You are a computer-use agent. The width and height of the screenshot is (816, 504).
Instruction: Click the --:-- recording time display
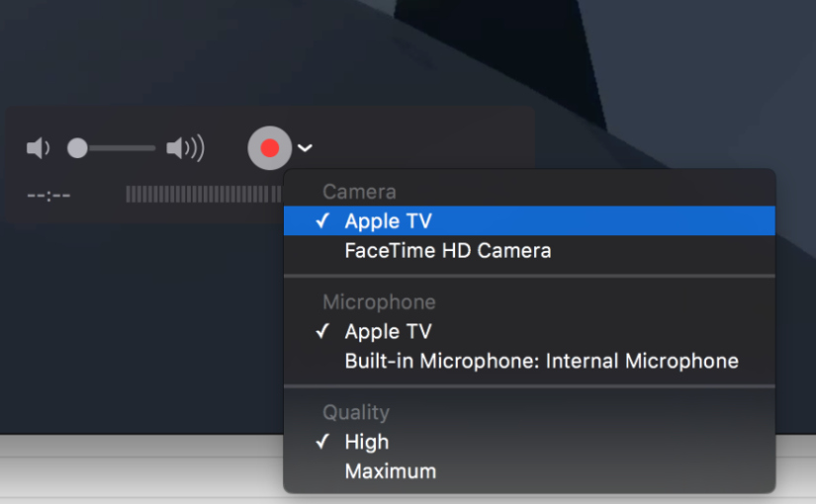(48, 196)
